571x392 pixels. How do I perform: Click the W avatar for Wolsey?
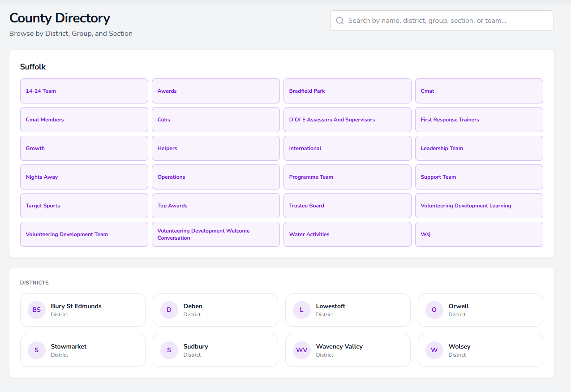(x=434, y=350)
